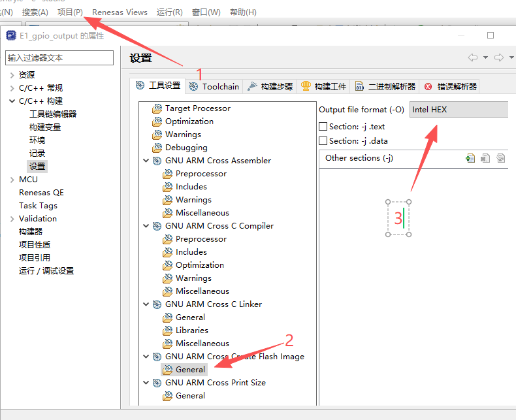516x420 pixels.
Task: Select Assembler Preprocessor option
Action: pos(201,174)
